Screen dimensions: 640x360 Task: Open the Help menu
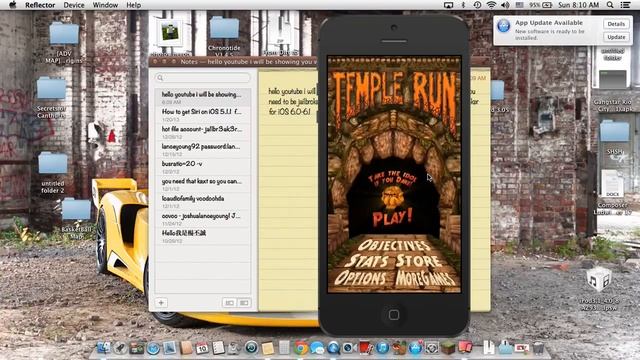(x=133, y=5)
